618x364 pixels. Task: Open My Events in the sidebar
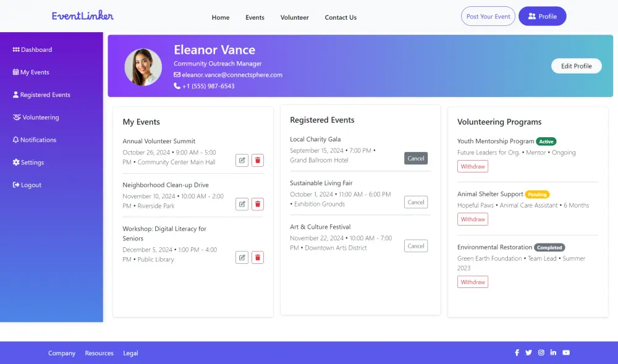coord(31,72)
